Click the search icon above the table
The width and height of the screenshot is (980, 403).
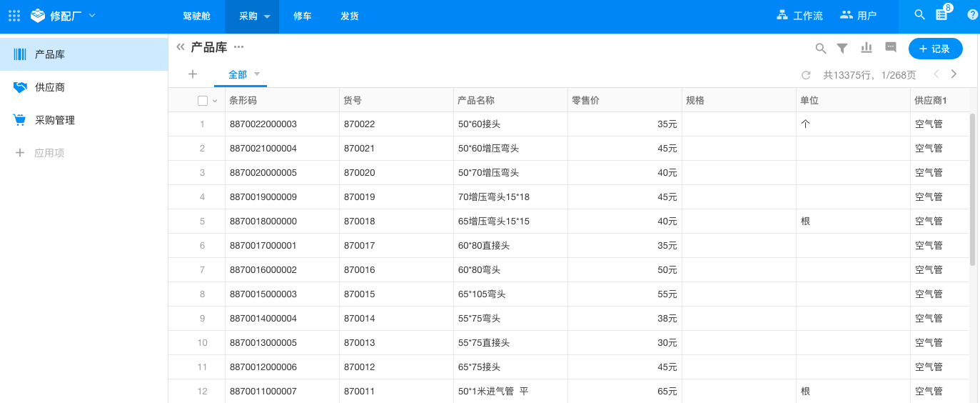(821, 49)
